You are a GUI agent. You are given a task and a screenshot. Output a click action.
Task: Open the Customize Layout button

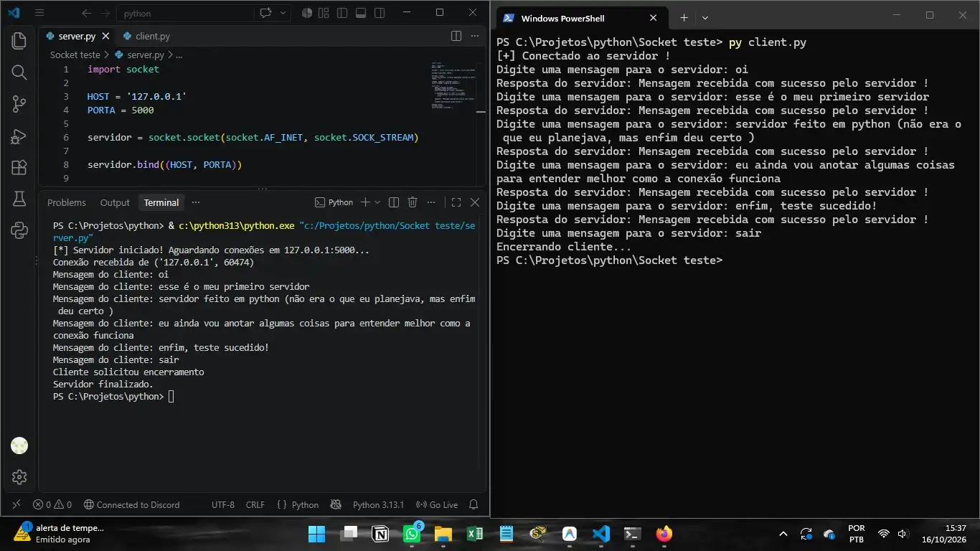coord(324,13)
